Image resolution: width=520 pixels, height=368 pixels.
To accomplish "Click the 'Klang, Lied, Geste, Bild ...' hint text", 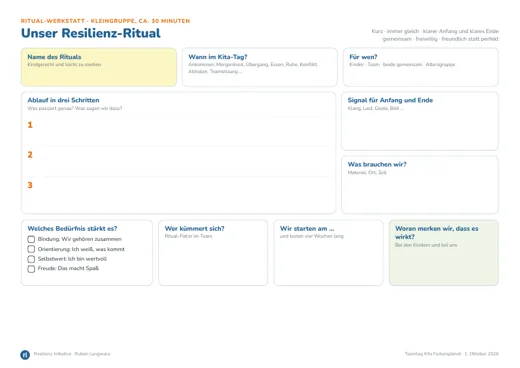I will tap(376, 108).
